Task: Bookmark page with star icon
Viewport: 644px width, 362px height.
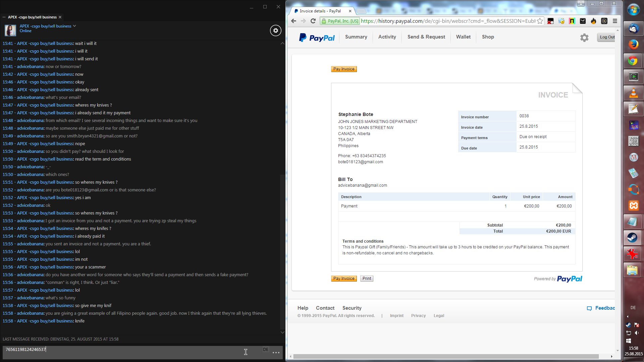Action: pyautogui.click(x=540, y=21)
